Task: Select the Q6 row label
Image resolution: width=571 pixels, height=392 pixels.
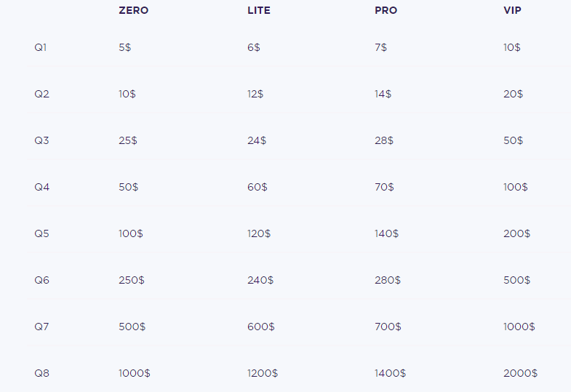Action: click(41, 280)
